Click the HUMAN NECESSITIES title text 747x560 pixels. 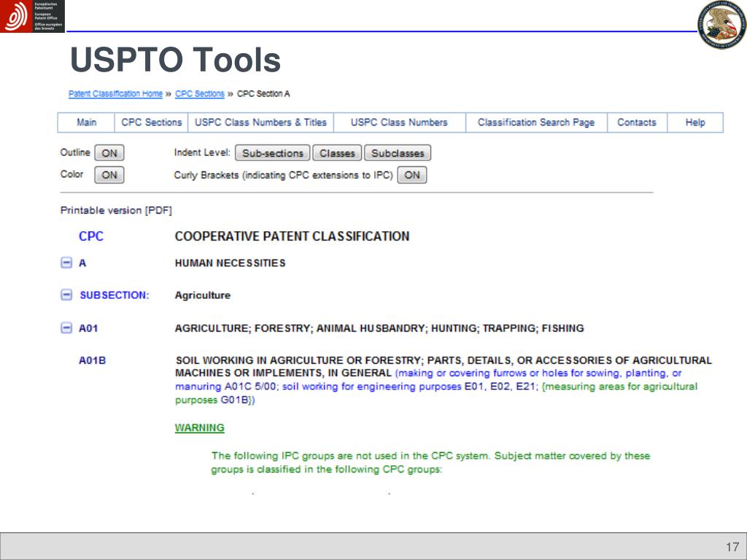pyautogui.click(x=230, y=262)
